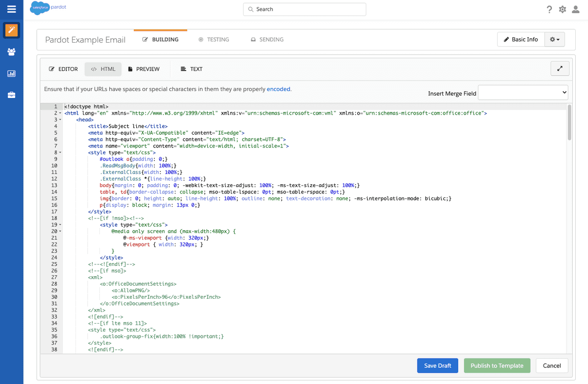Viewport: 588px width, 384px height.
Task: Click '#outlook a{padding: 0;}' code line
Action: [134, 159]
